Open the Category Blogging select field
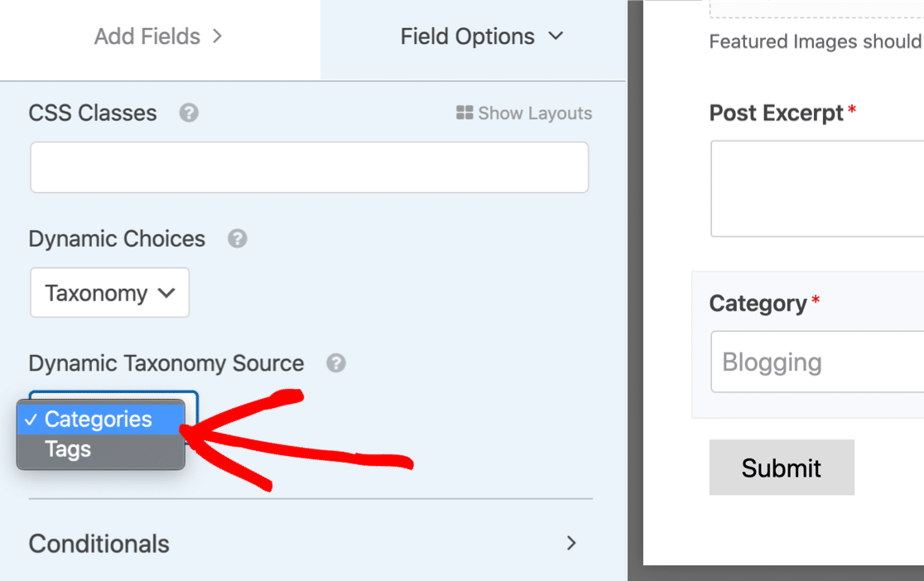Image resolution: width=924 pixels, height=581 pixels. (x=817, y=362)
